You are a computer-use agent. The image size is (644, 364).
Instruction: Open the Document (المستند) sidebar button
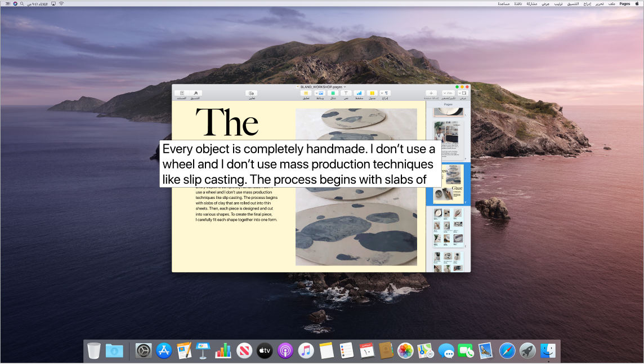(182, 93)
